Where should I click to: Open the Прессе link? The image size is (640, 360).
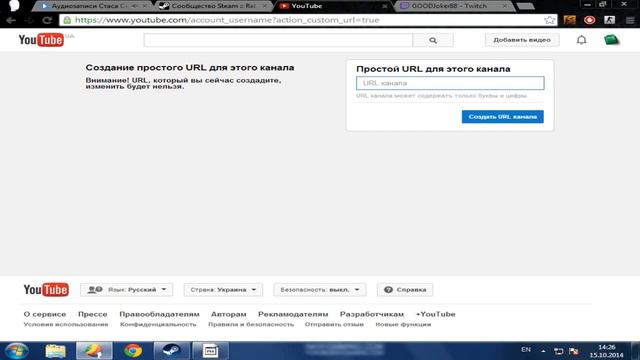pyautogui.click(x=93, y=314)
